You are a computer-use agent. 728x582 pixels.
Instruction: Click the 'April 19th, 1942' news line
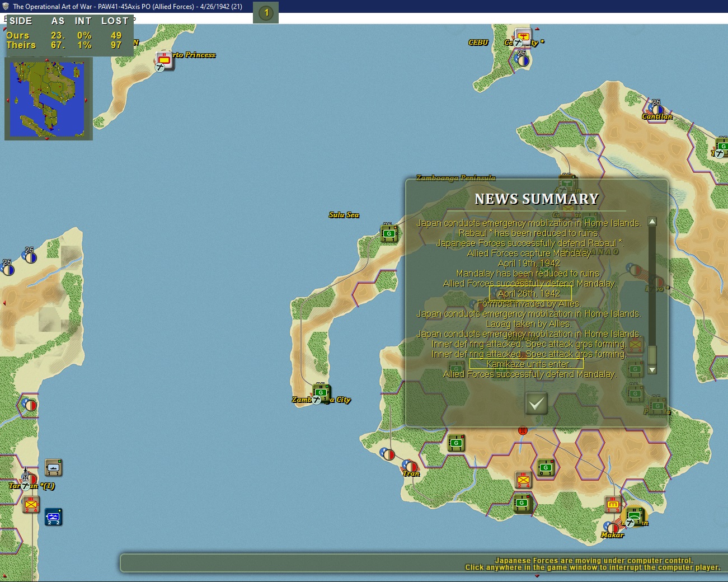tap(529, 264)
